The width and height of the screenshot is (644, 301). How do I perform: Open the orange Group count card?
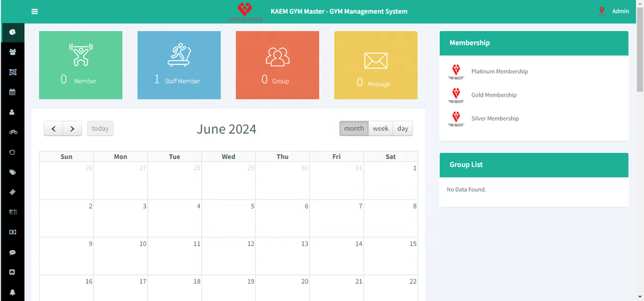point(277,65)
